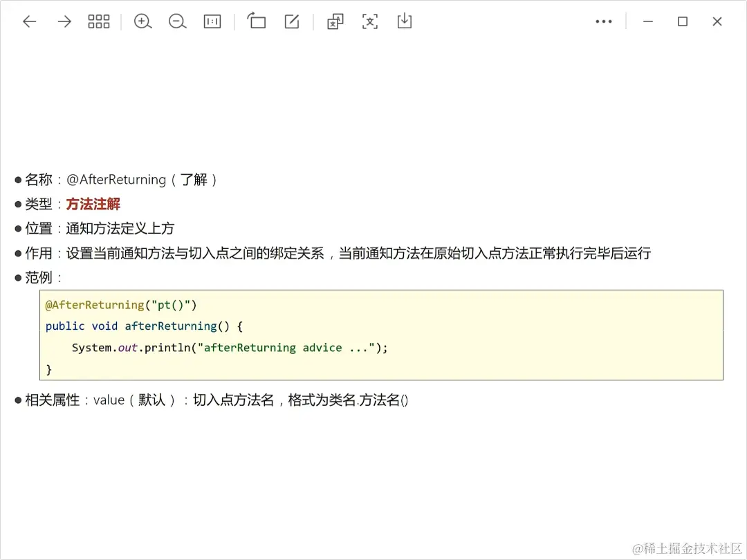Click the red '方法注解' text
This screenshot has height=560, width=747.
click(x=93, y=204)
